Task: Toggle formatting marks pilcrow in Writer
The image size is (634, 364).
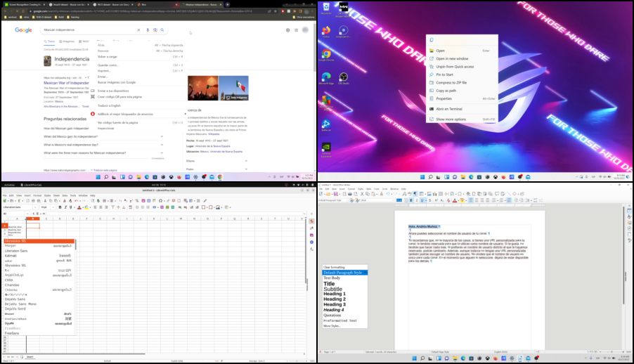Action: click(x=415, y=194)
